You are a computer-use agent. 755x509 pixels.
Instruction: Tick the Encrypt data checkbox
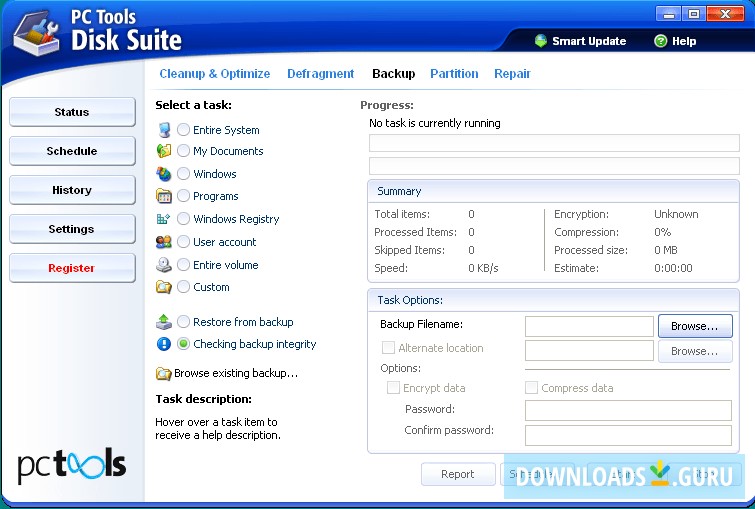pos(393,388)
